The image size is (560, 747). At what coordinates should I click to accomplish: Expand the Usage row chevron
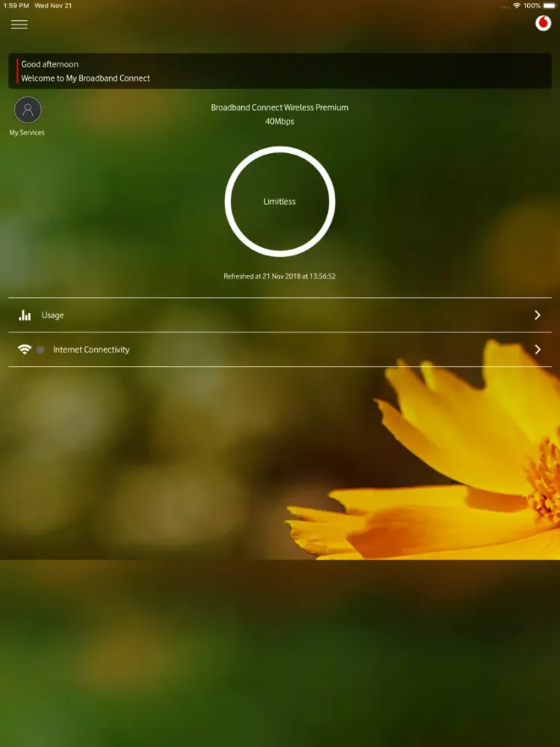[538, 315]
